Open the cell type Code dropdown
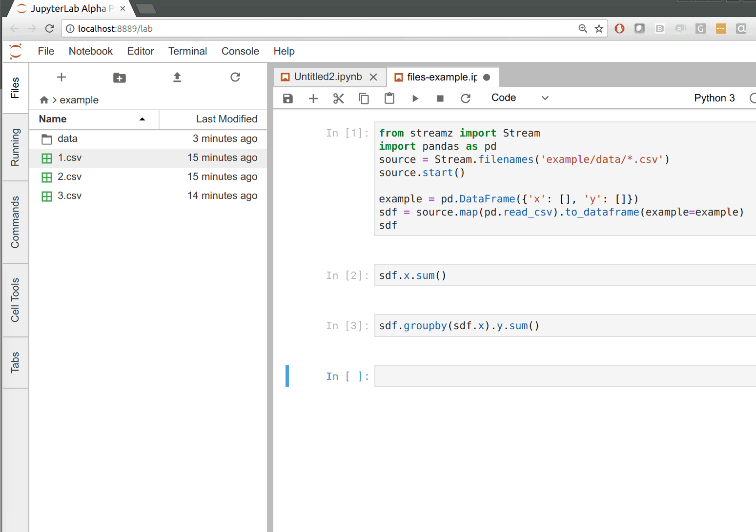Image resolution: width=756 pixels, height=532 pixels. pyautogui.click(x=520, y=98)
